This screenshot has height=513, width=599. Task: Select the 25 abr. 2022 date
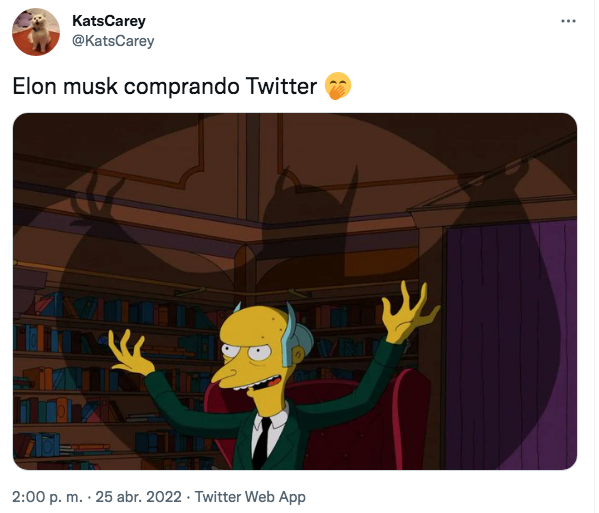(138, 497)
